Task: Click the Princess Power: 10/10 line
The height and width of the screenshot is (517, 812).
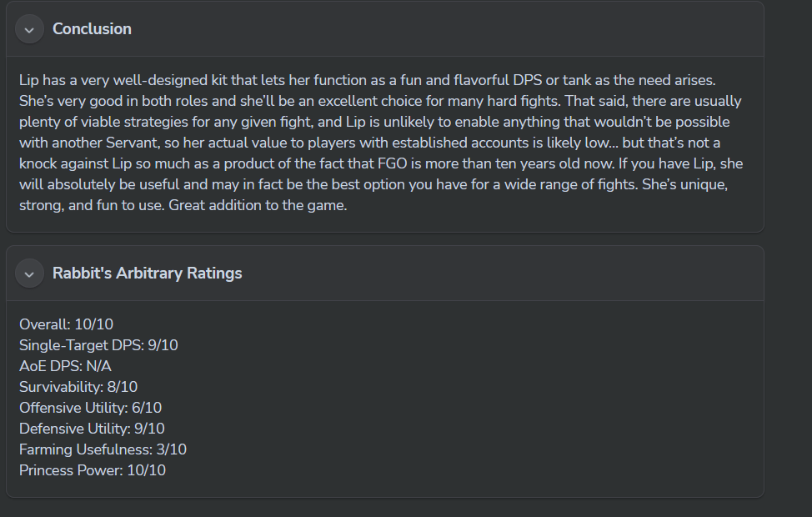Action: (x=93, y=470)
